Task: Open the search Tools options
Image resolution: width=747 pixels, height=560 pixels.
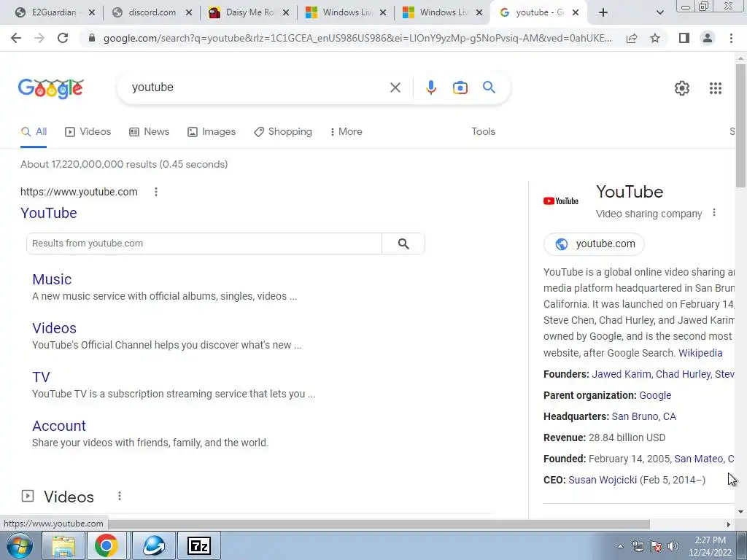Action: 483,132
